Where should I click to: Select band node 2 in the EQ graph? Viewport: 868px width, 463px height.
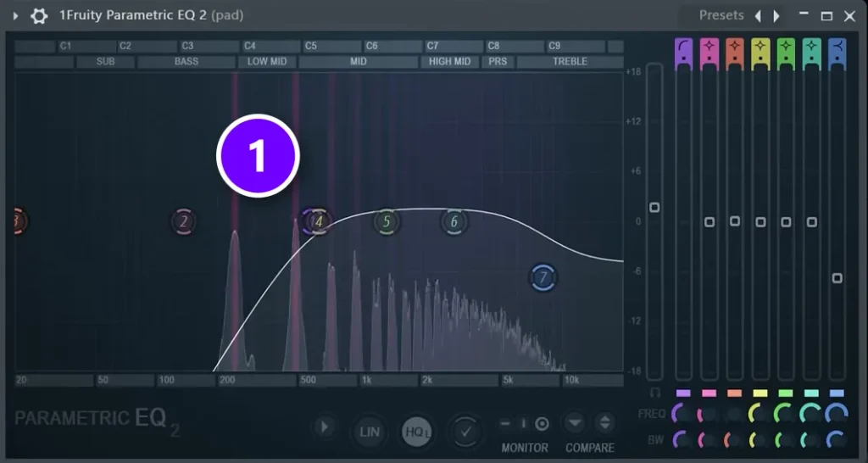183,221
